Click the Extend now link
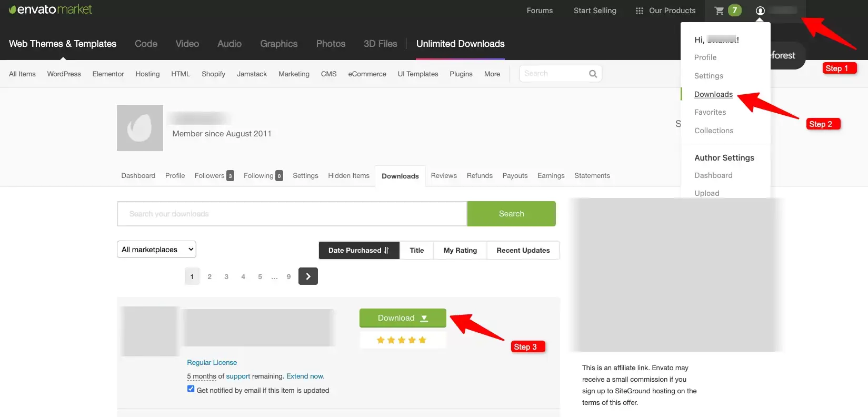 coord(305,376)
